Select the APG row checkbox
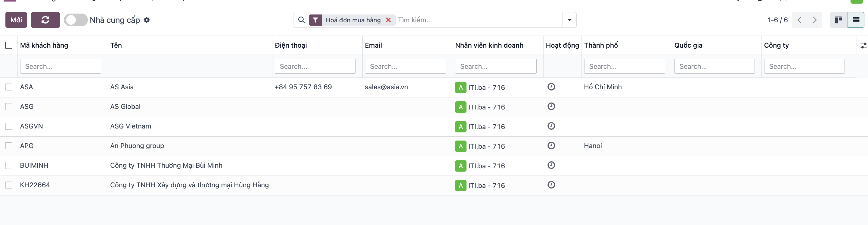 tap(9, 146)
